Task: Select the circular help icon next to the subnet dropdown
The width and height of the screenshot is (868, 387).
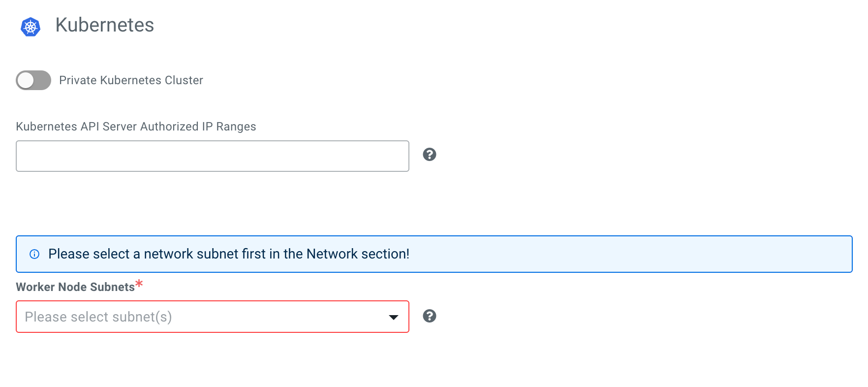Action: pos(430,317)
